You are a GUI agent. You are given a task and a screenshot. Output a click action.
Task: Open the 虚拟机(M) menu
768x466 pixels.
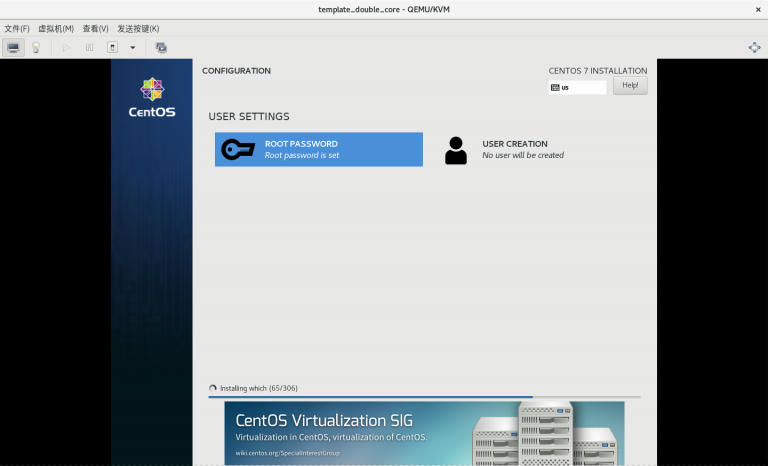tap(56, 28)
